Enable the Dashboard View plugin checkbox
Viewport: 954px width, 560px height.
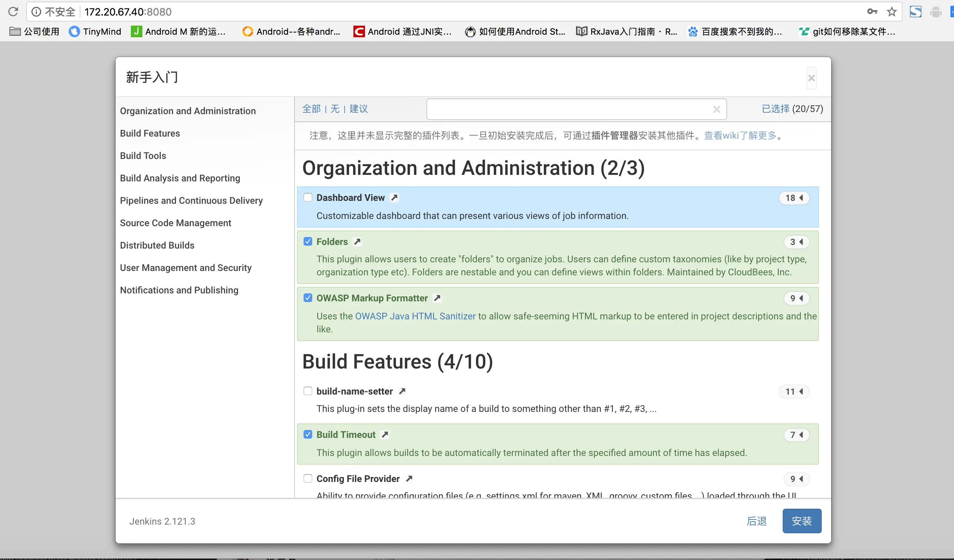(x=308, y=198)
